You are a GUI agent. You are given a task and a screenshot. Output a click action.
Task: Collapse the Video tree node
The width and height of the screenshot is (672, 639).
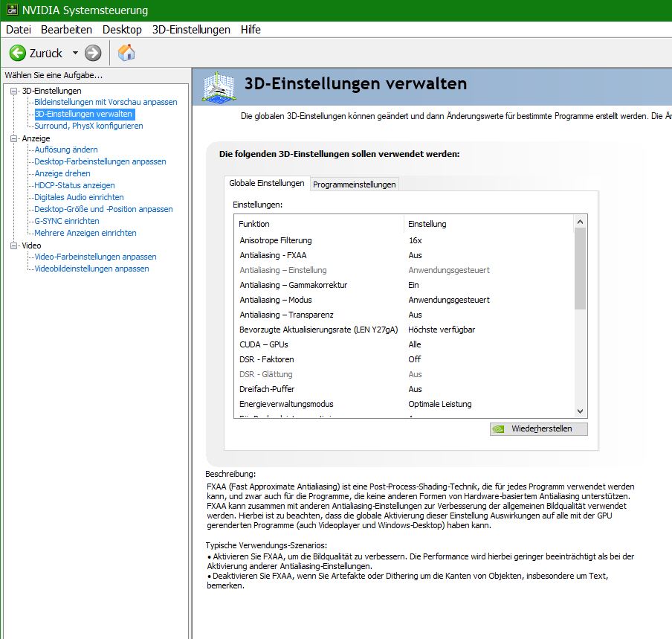13,245
